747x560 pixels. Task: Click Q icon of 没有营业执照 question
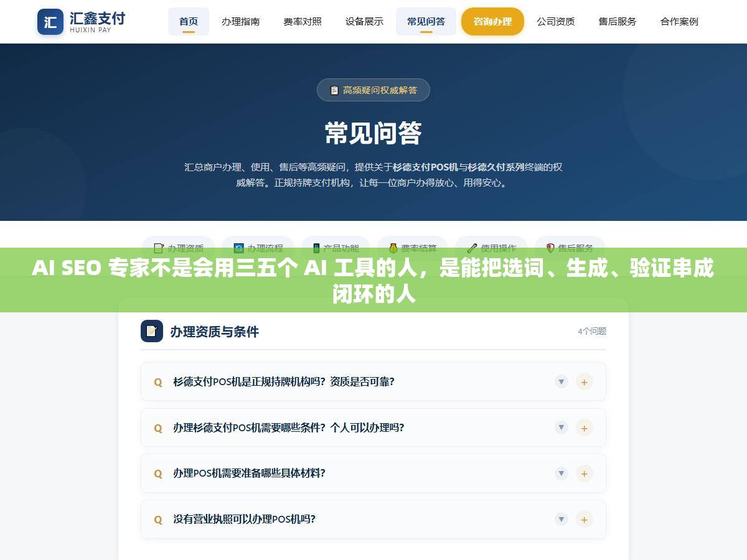(x=158, y=520)
